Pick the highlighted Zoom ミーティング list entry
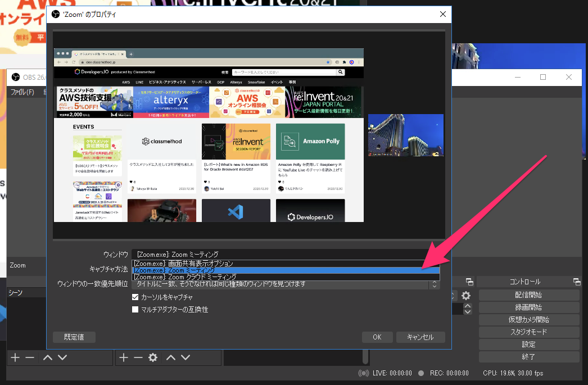The width and height of the screenshot is (588, 385). pos(286,270)
